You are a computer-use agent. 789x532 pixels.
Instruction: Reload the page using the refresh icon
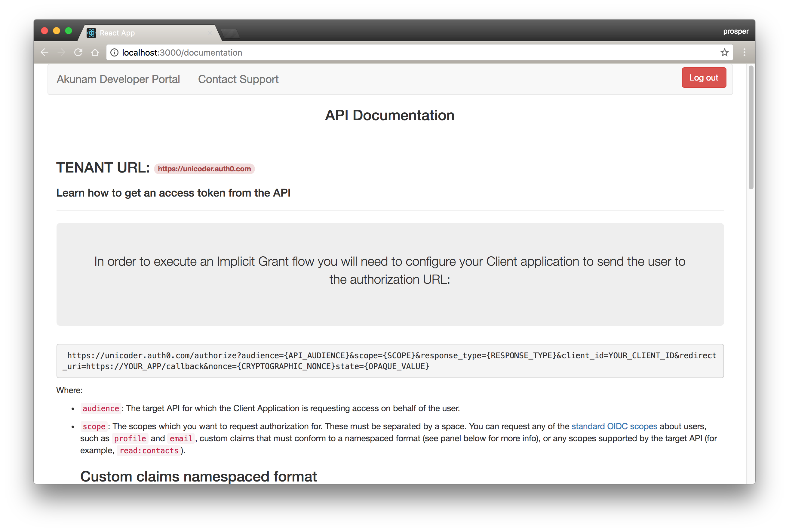point(78,52)
